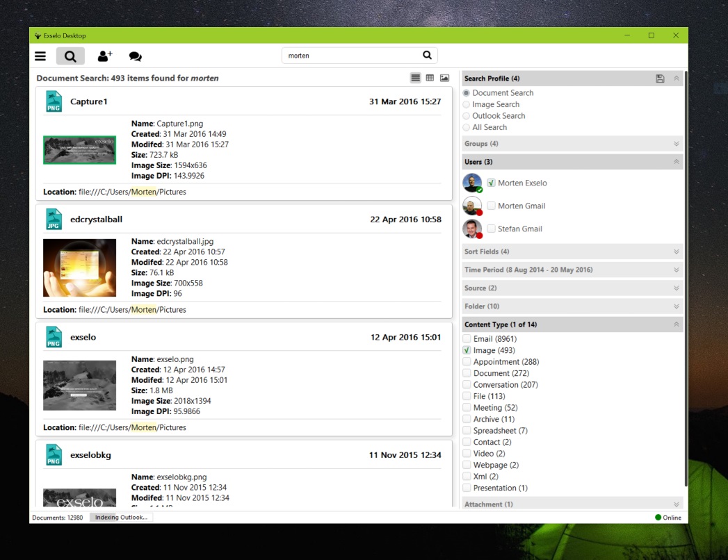Click PNG file icon for exselobkg

pos(54,454)
